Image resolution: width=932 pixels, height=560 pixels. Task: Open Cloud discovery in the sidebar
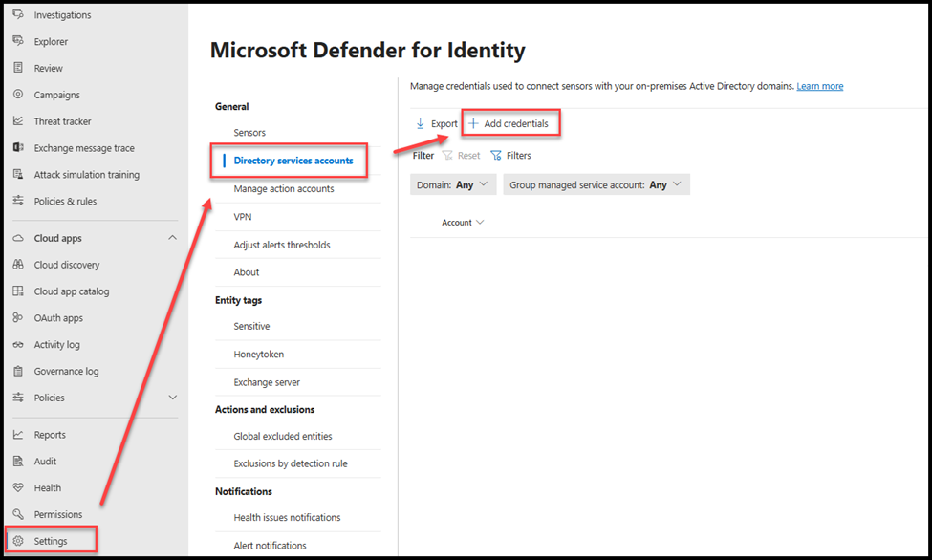[x=67, y=265]
